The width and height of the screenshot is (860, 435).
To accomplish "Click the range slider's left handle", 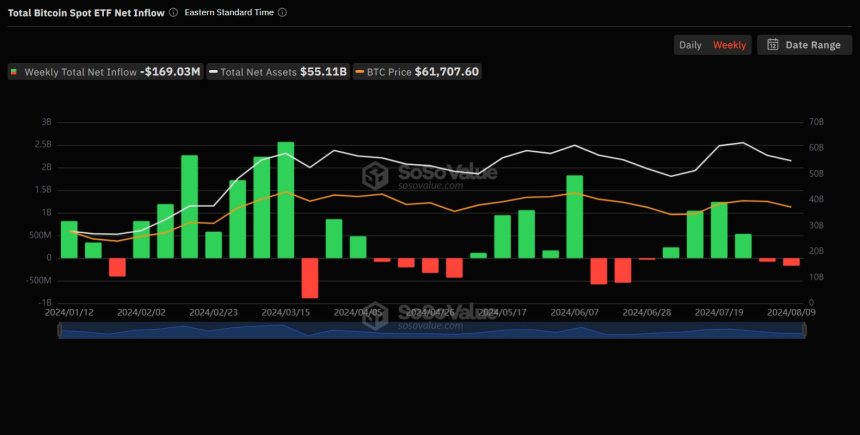I will tap(60, 331).
